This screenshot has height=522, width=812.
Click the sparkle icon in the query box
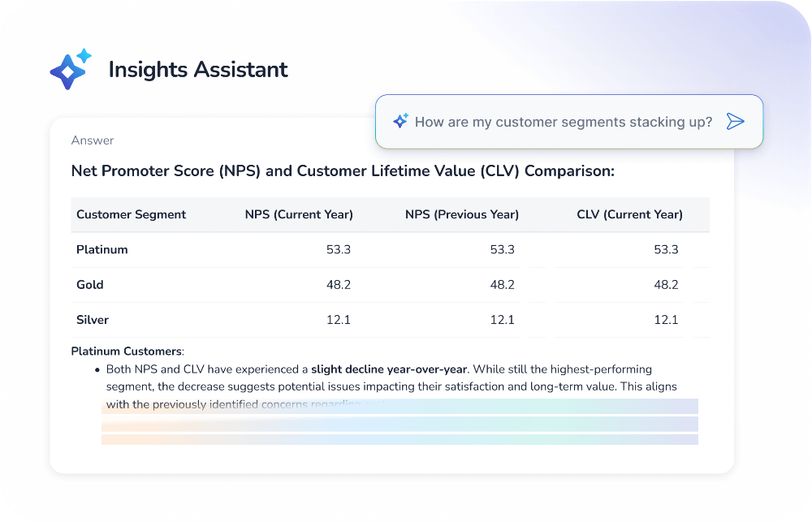pyautogui.click(x=400, y=122)
